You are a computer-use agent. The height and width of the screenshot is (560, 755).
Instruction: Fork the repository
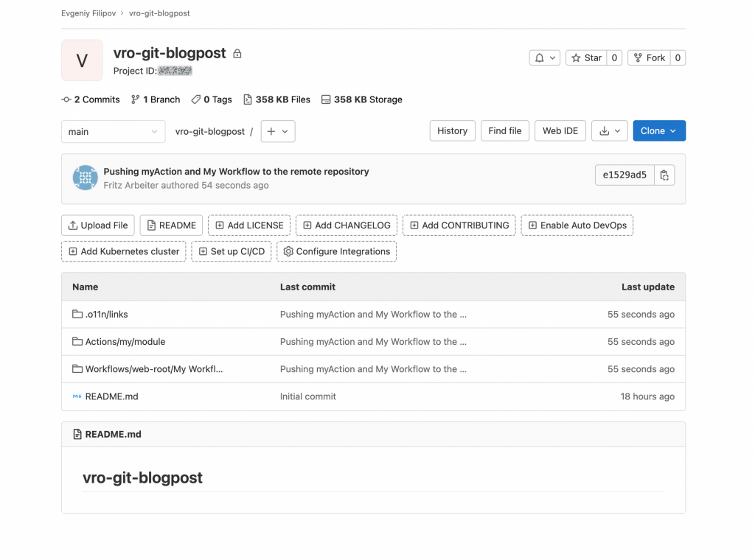pyautogui.click(x=648, y=58)
